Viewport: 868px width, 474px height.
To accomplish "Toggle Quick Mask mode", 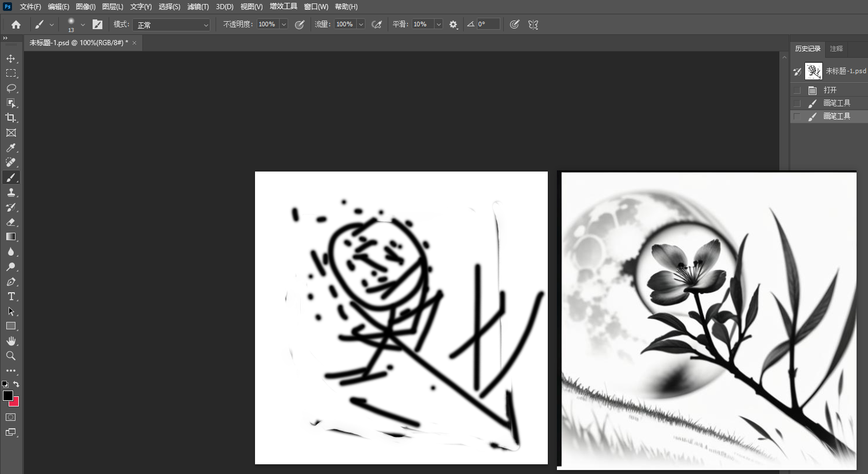I will (11, 417).
